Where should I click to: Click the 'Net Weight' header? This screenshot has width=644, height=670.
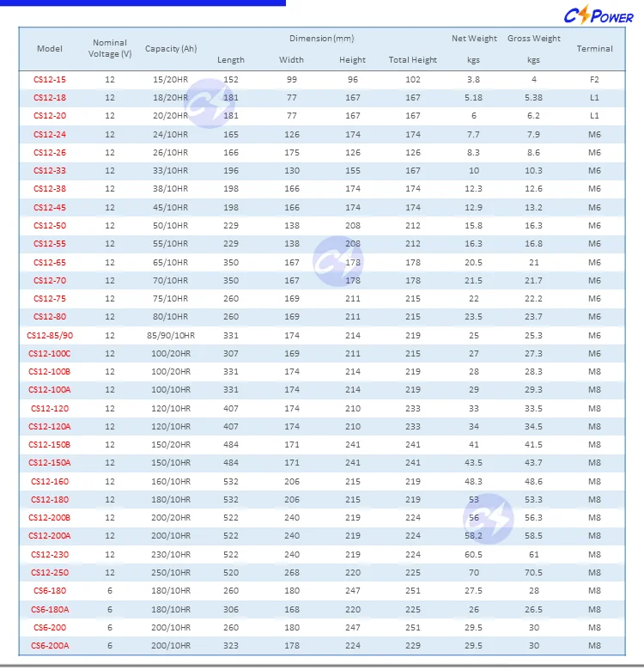point(474,39)
